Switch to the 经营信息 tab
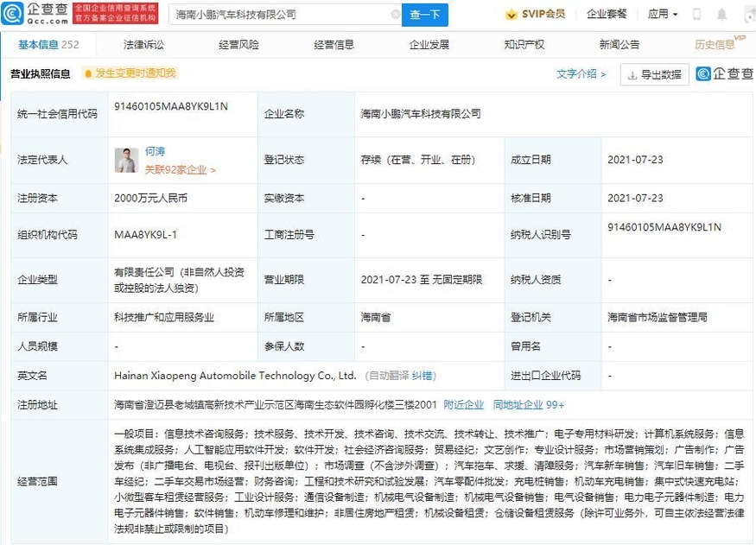 coord(334,45)
